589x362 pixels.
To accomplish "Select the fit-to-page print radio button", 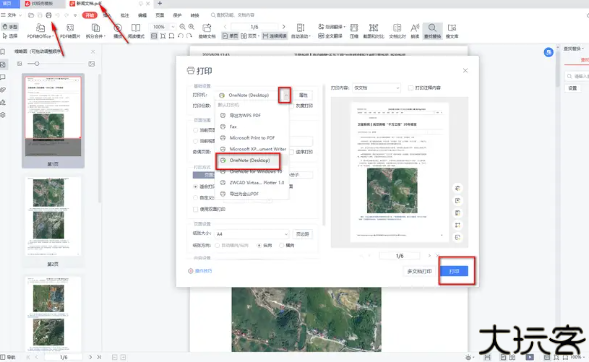I will (195, 187).
